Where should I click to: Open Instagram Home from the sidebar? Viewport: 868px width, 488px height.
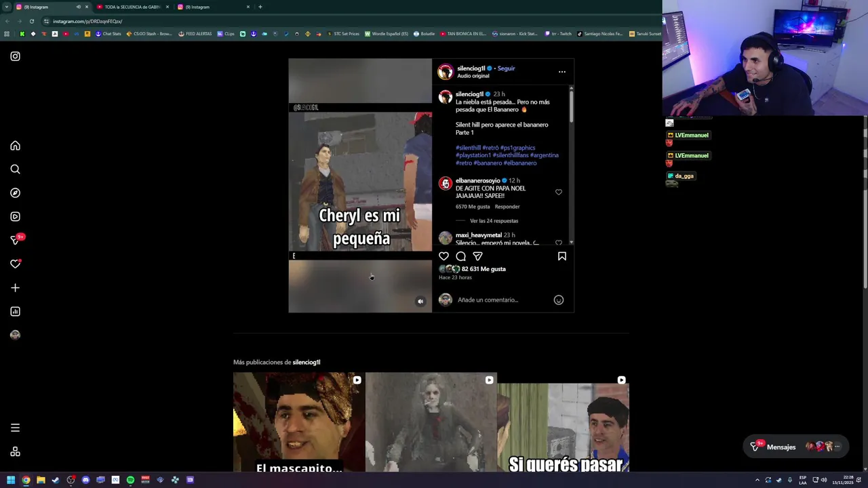click(x=15, y=146)
